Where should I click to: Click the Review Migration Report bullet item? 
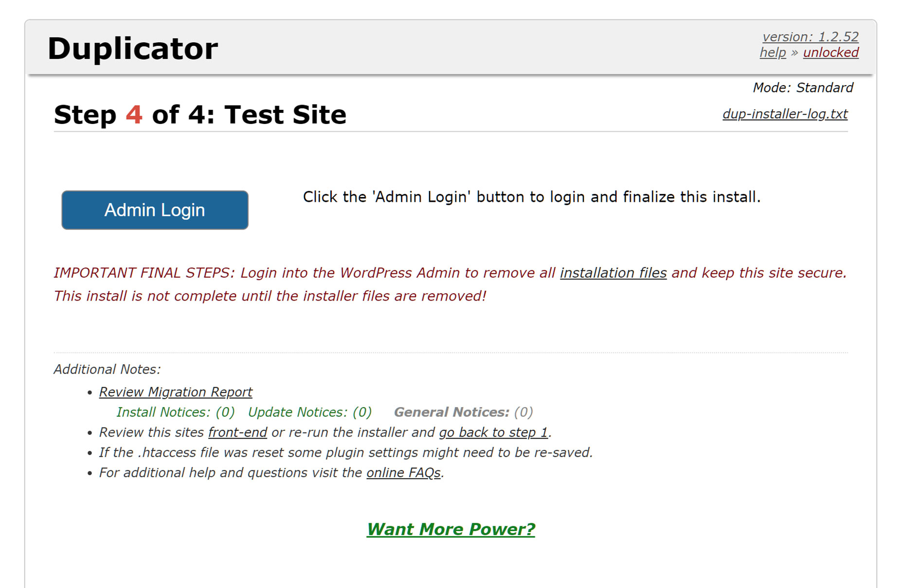(x=176, y=392)
